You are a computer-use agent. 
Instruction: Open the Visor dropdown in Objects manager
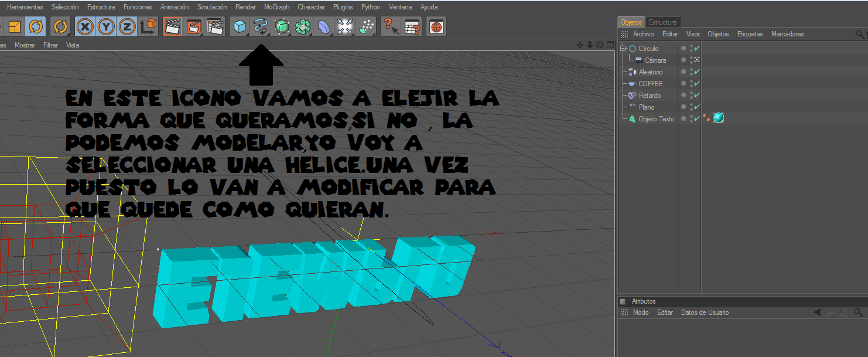(x=693, y=34)
